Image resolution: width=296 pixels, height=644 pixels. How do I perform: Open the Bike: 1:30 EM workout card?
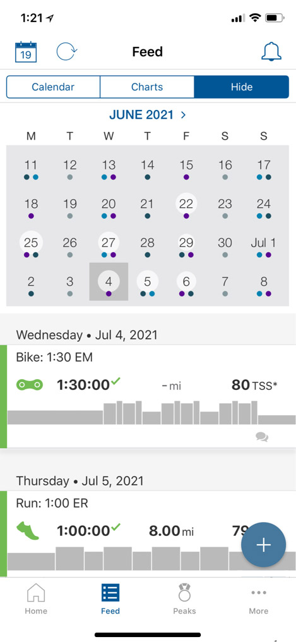[x=148, y=396]
